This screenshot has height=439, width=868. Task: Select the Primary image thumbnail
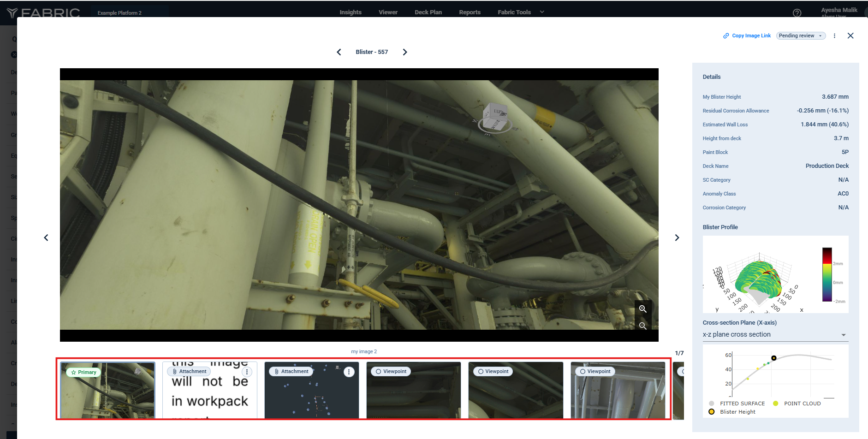point(108,390)
